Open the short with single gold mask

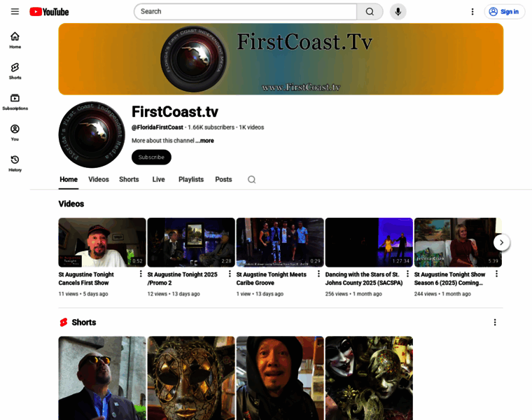(191, 378)
